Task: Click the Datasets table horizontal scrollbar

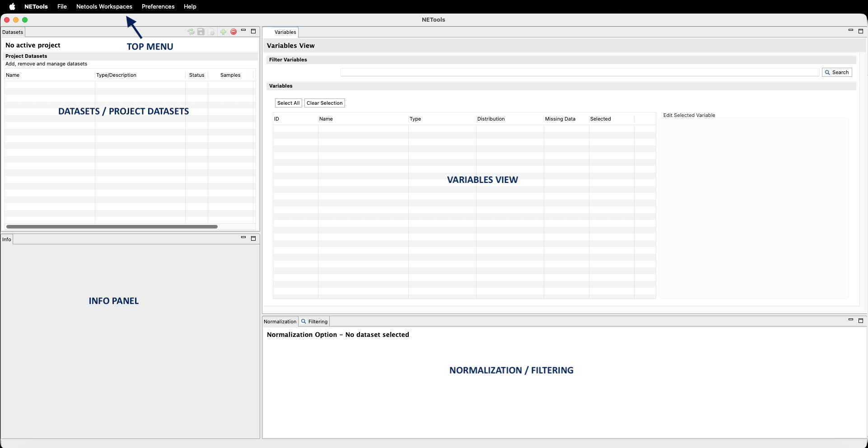Action: [x=112, y=227]
